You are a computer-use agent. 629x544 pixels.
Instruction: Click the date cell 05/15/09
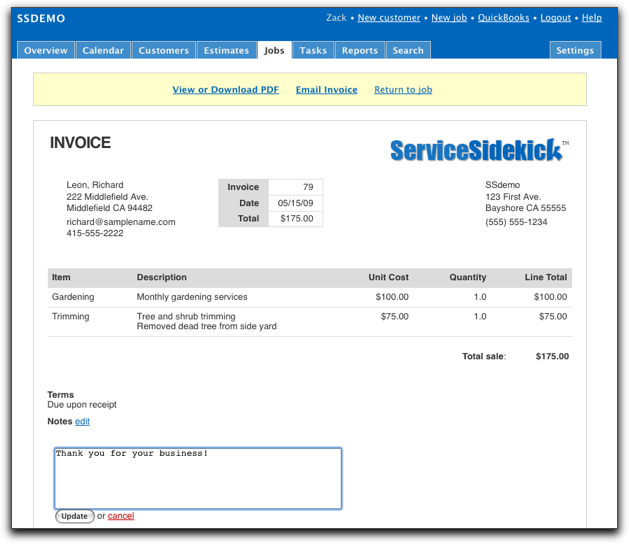coord(296,203)
